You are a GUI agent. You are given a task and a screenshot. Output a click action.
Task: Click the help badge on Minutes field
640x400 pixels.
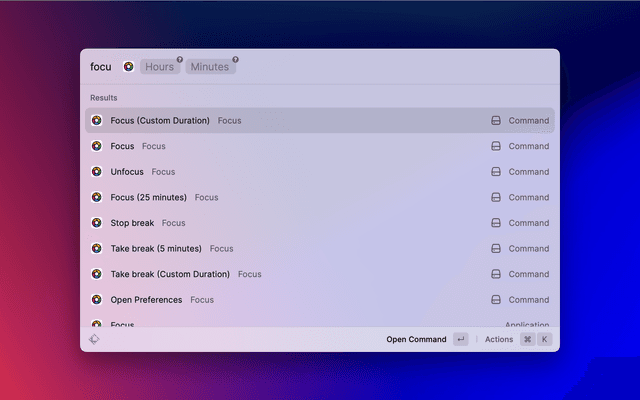(236, 60)
